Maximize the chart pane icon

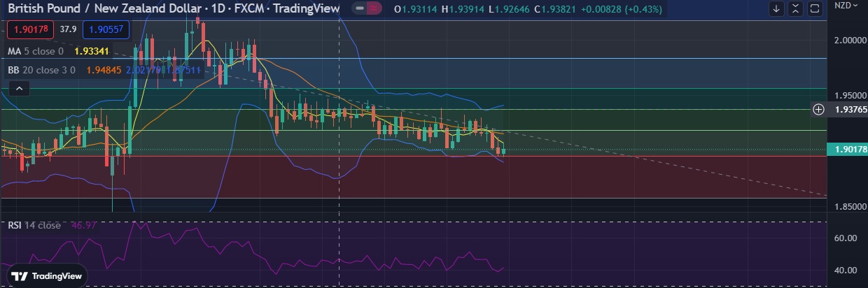click(814, 9)
